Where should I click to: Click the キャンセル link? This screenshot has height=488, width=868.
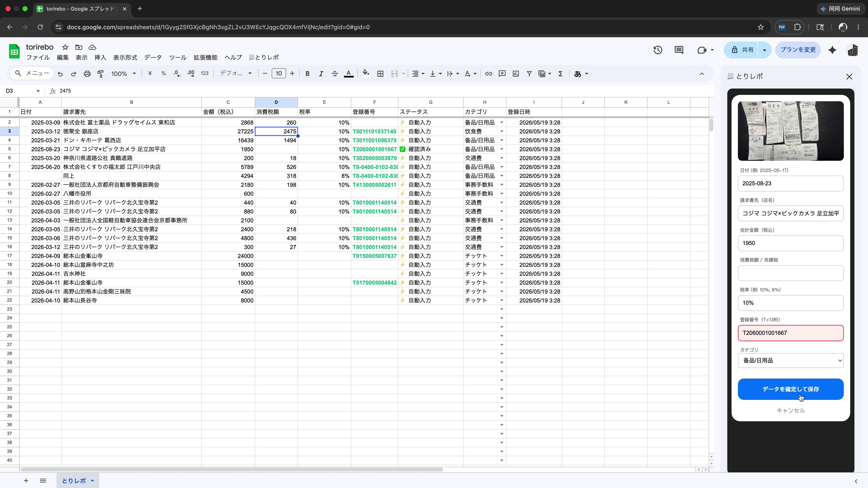coord(790,410)
